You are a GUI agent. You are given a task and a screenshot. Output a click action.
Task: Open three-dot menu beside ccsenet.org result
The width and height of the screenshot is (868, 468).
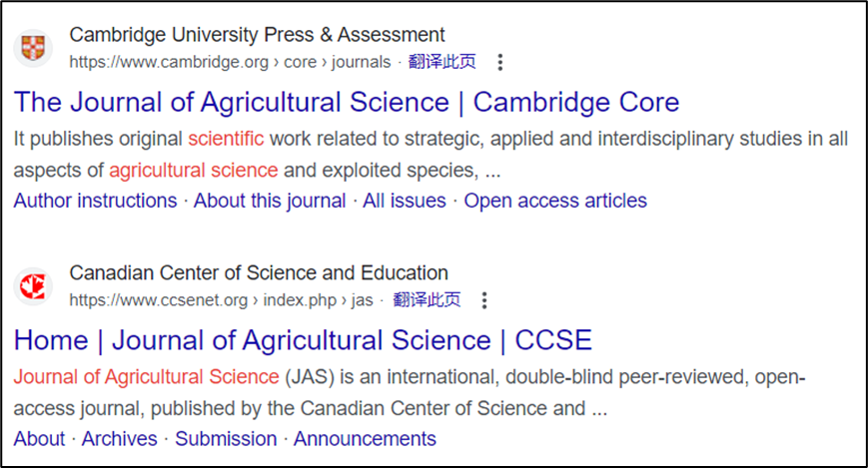(484, 300)
